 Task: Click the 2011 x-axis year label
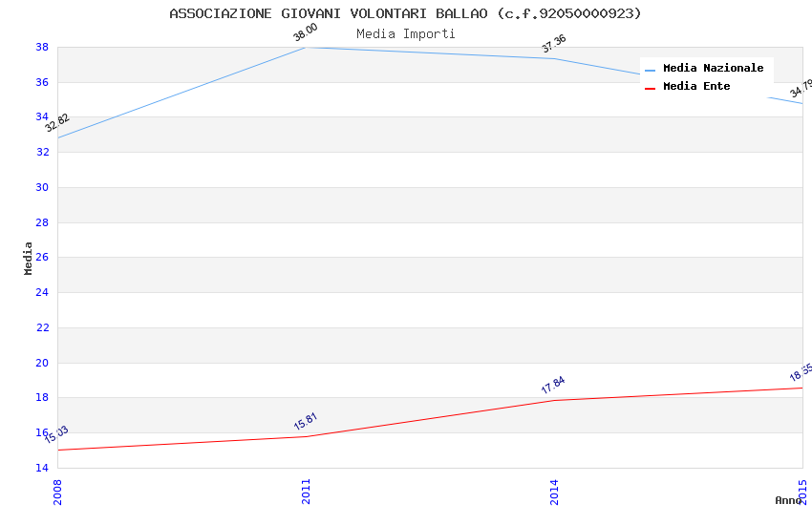click(306, 492)
